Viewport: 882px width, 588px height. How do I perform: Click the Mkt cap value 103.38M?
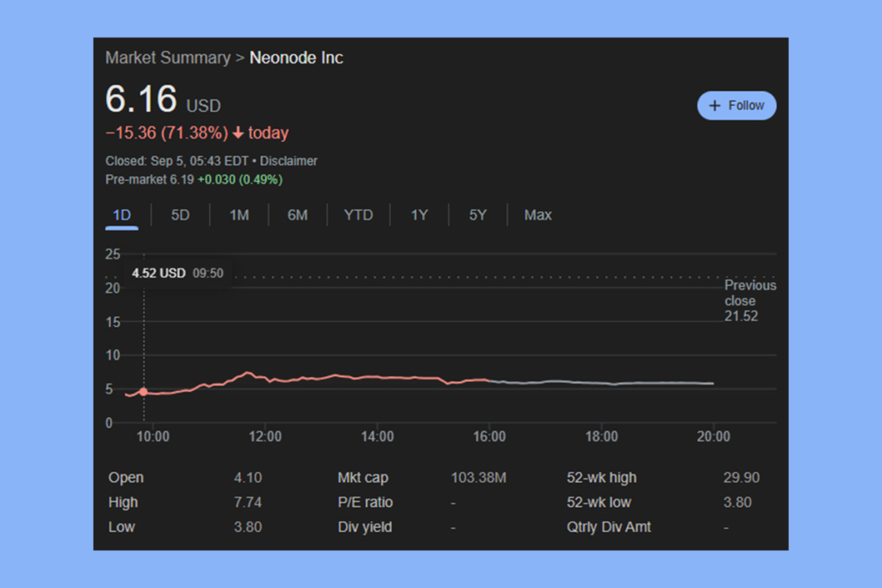pos(479,477)
